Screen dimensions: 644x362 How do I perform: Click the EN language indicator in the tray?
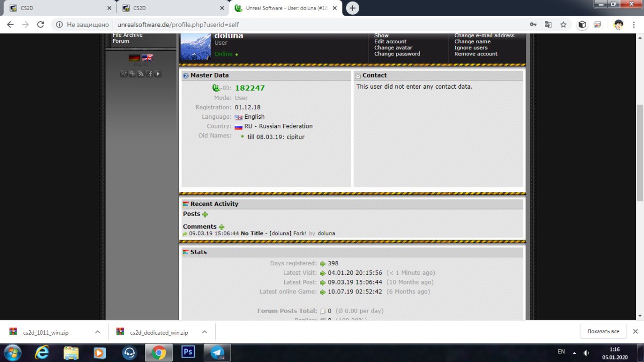pos(561,351)
